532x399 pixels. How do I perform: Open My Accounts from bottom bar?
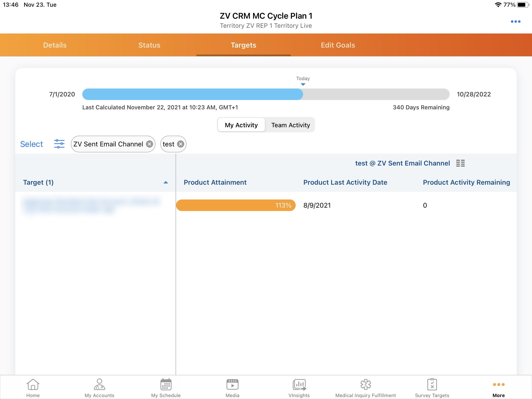[x=99, y=388]
